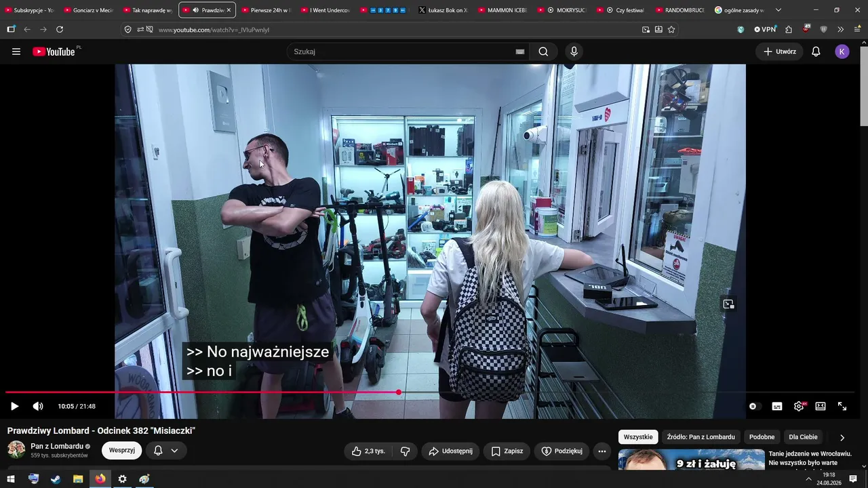This screenshot has width=868, height=488.
Task: Select the Podobne filter chip
Action: [x=762, y=437]
